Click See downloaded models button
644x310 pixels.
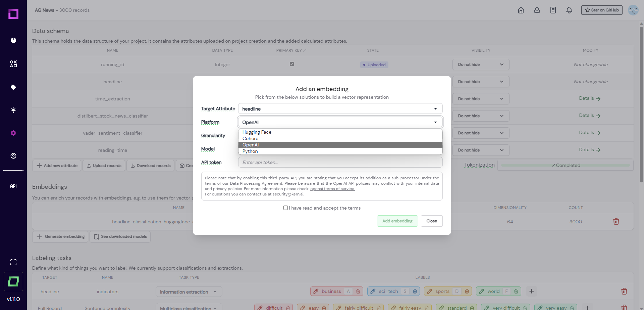[x=120, y=237]
